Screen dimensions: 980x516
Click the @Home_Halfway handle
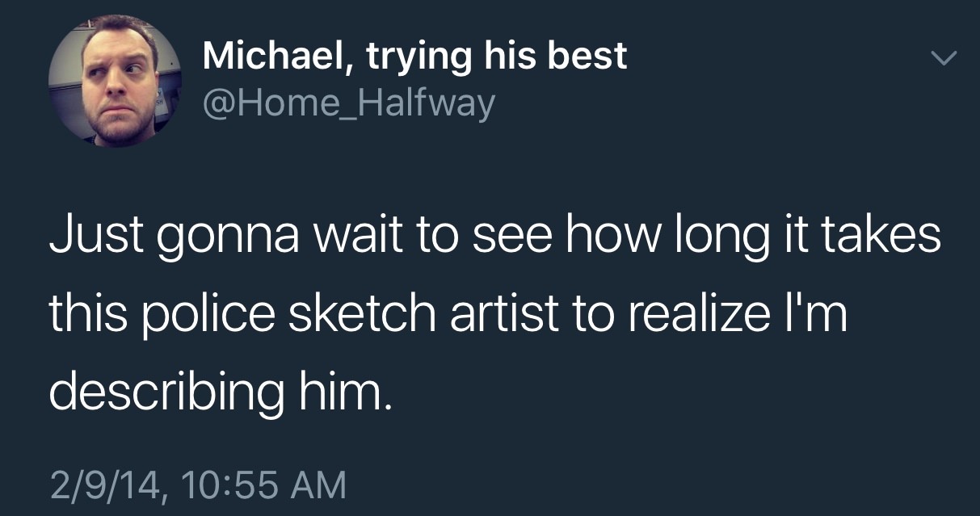348,103
